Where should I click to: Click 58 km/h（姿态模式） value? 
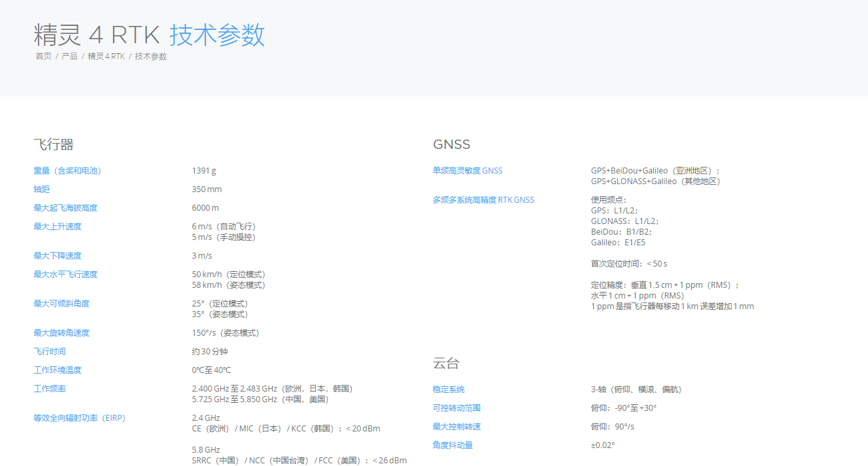click(229, 285)
